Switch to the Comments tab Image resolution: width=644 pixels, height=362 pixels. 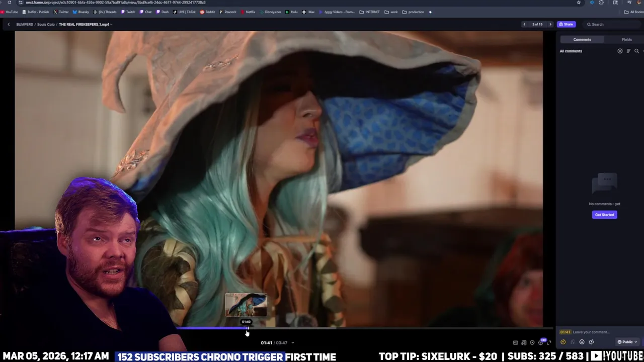pyautogui.click(x=582, y=39)
